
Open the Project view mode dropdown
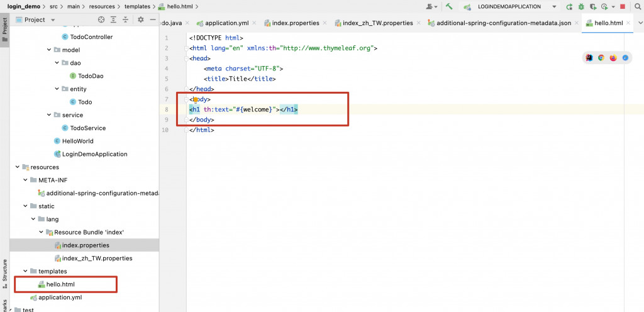tap(35, 19)
